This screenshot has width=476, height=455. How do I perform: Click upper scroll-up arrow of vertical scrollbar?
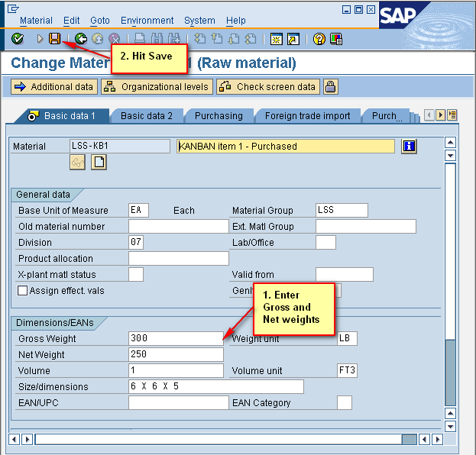coord(450,142)
